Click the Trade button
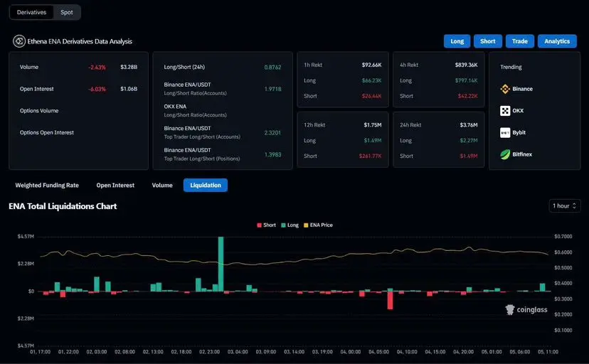Image resolution: width=589 pixels, height=364 pixels. coord(520,41)
